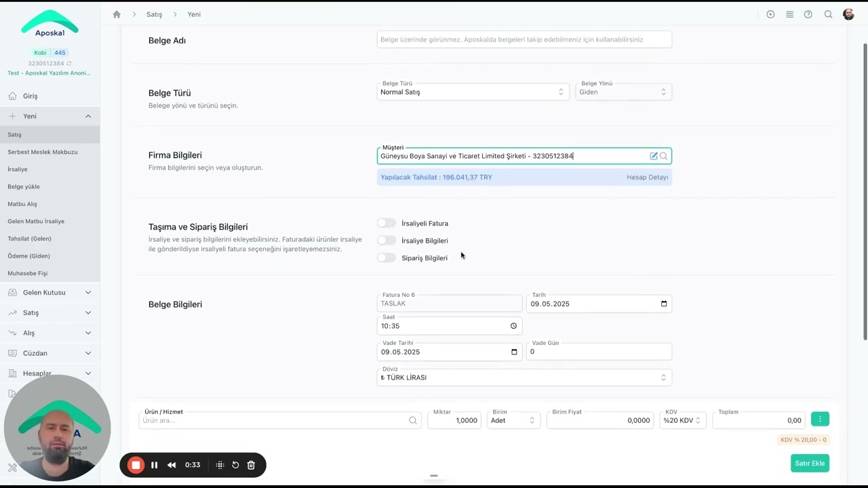
Task: Select Tahsilat (Gelen) menu item
Action: (29, 239)
